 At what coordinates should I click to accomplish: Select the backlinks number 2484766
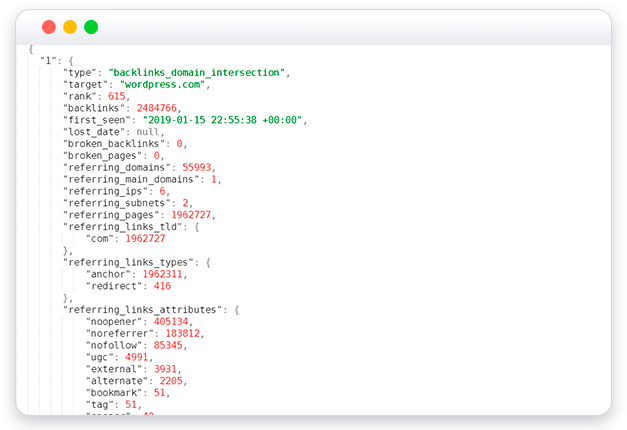[157, 108]
